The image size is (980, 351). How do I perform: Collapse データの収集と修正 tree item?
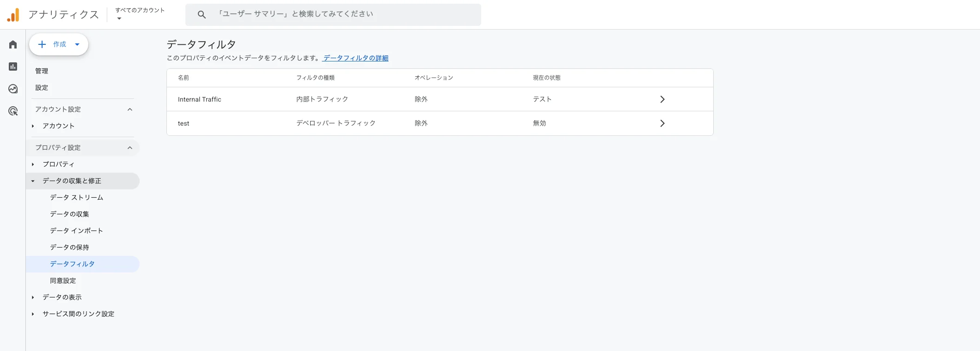click(x=33, y=181)
